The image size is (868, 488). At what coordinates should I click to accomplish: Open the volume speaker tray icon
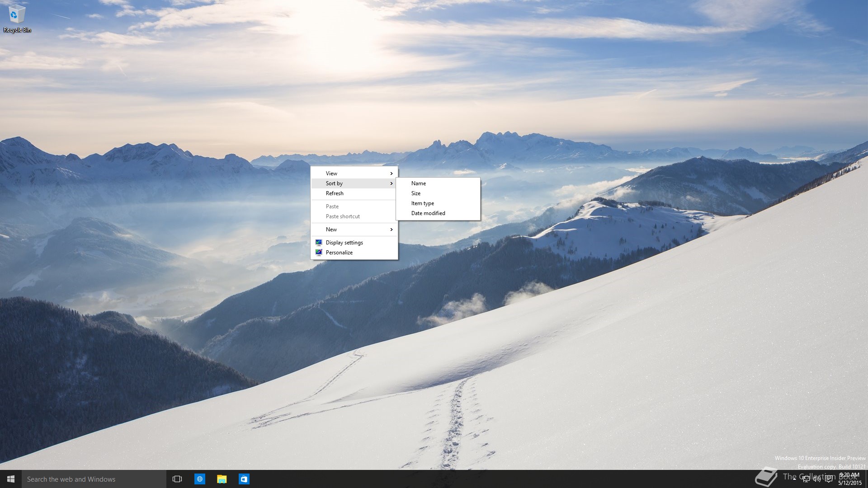[x=817, y=479]
